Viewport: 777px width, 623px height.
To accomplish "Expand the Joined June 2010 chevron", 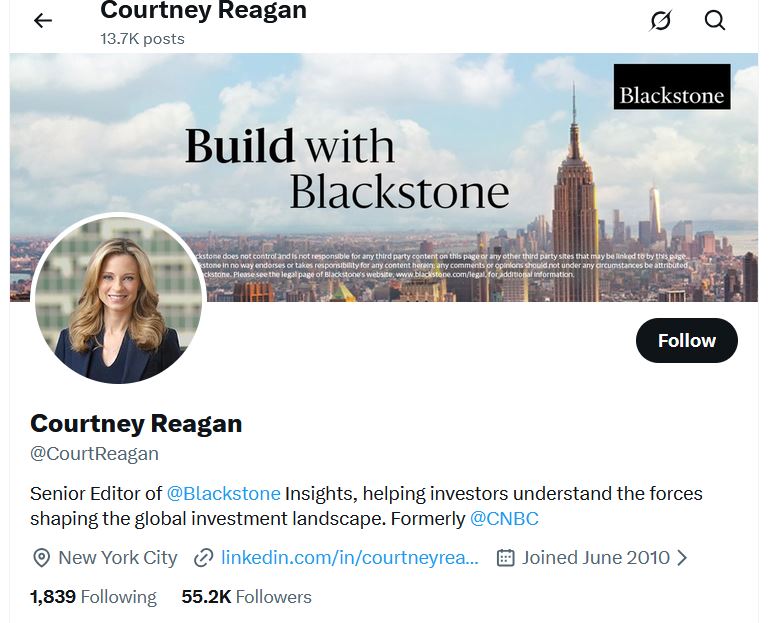I will click(682, 558).
